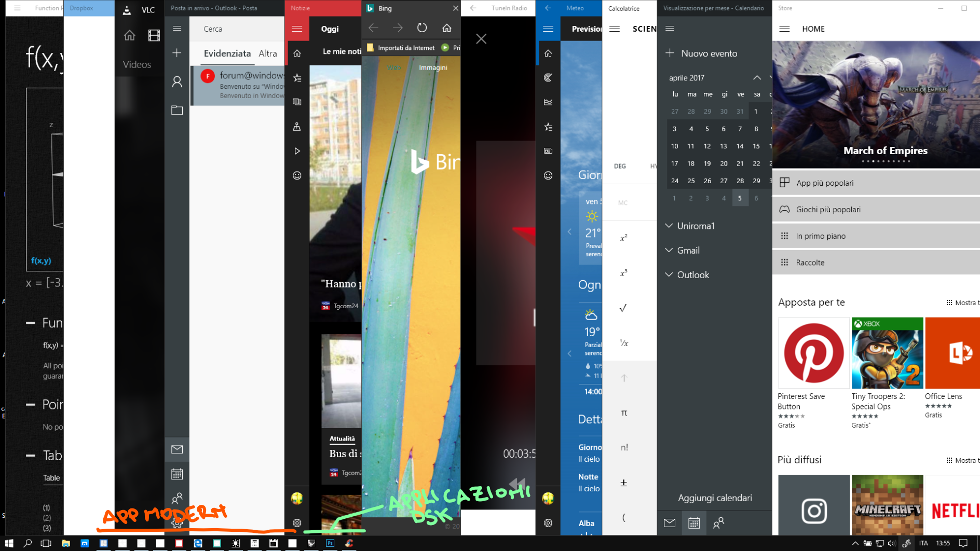Open the Pinterest Save Button app tile
Image resolution: width=980 pixels, height=551 pixels.
813,374
